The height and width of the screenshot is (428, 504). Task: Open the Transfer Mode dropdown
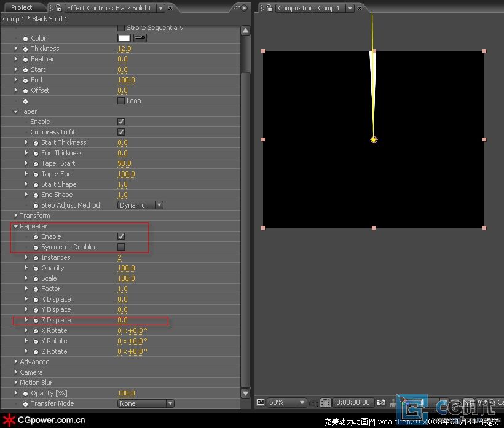pyautogui.click(x=146, y=403)
